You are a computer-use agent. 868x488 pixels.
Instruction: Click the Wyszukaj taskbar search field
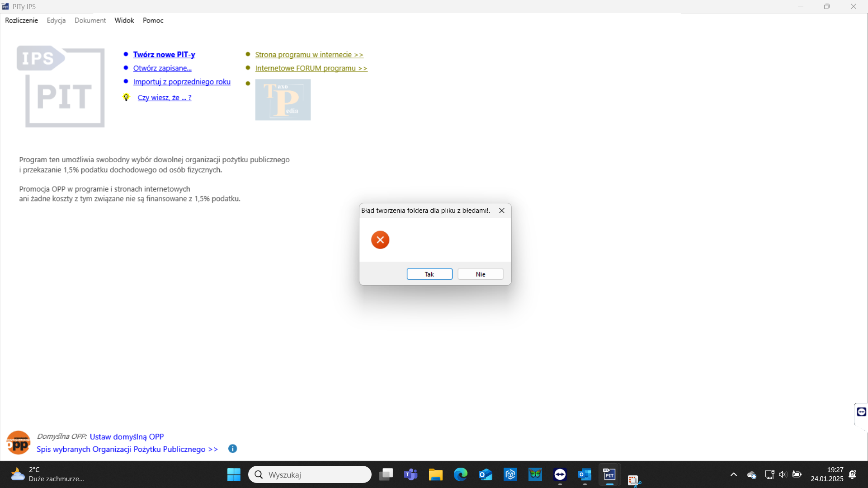(310, 474)
